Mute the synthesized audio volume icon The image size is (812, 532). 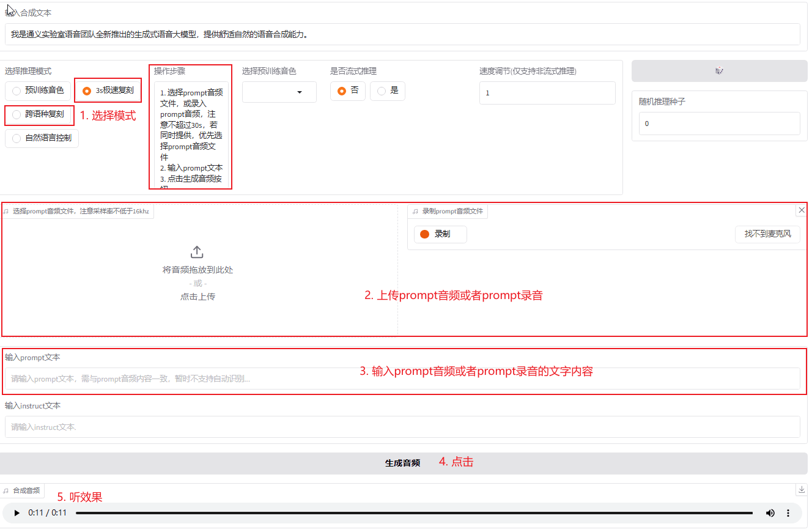coord(770,513)
